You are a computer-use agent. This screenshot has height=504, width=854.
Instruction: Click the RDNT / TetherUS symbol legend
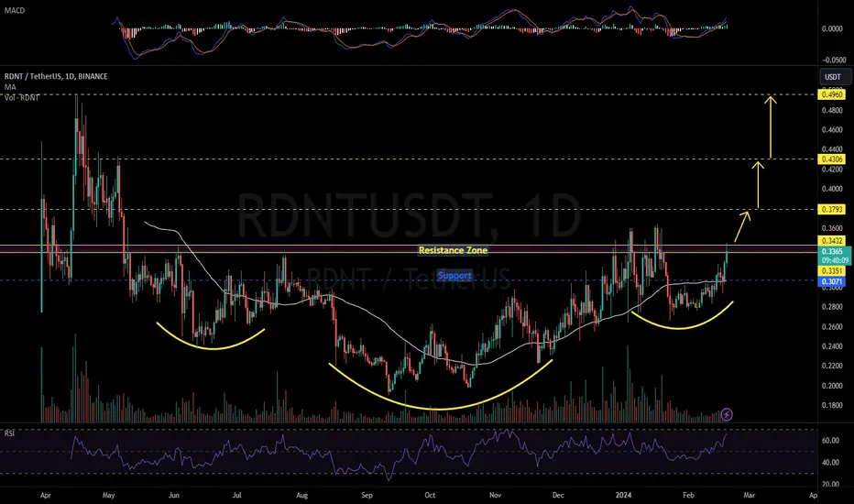56,76
